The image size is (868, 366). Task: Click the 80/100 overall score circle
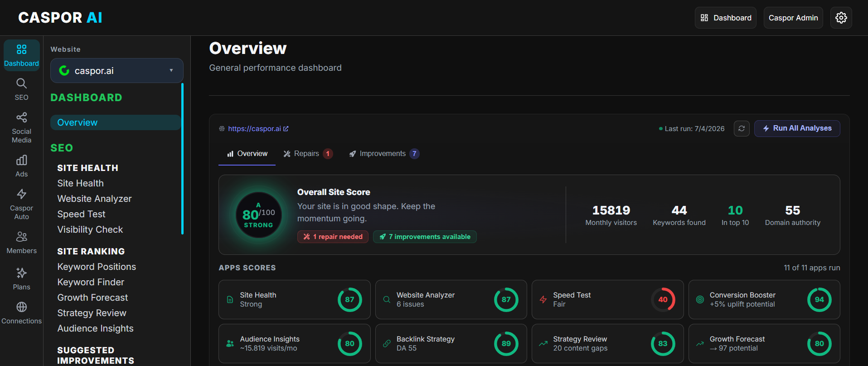[259, 215]
